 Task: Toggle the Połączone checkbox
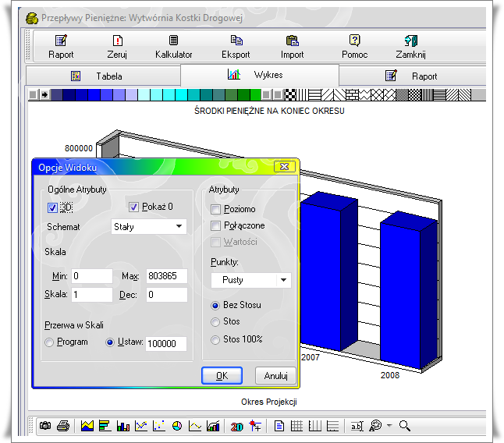(216, 225)
